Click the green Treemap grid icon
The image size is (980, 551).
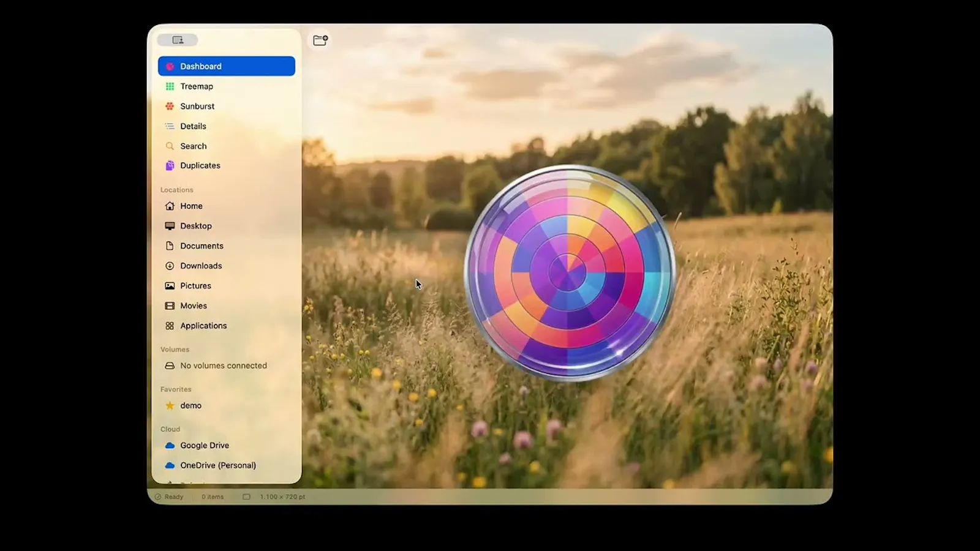pyautogui.click(x=170, y=86)
